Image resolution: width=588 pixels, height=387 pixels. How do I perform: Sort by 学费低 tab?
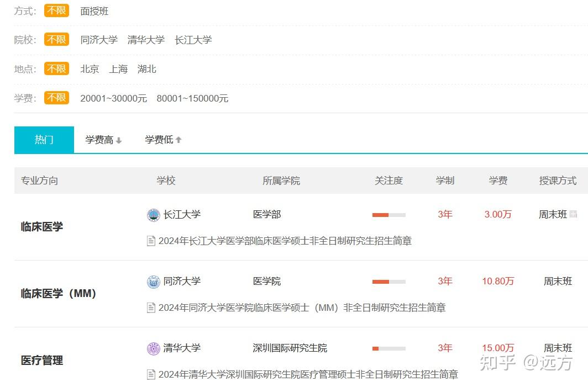click(163, 140)
